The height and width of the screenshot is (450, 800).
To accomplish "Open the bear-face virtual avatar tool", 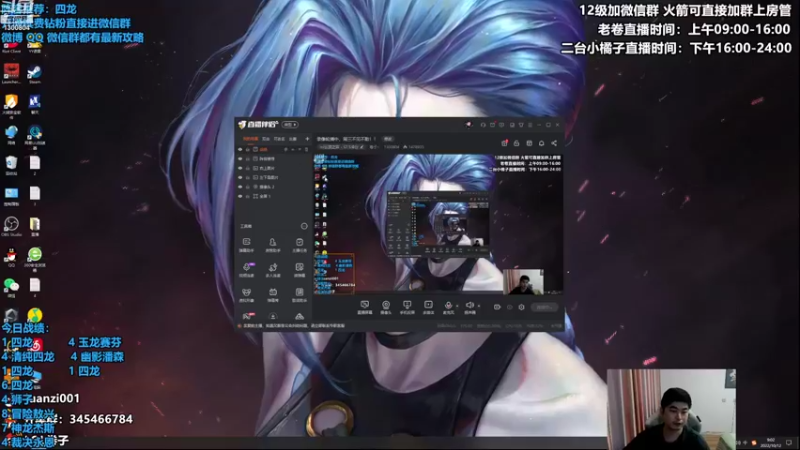I will click(x=246, y=294).
